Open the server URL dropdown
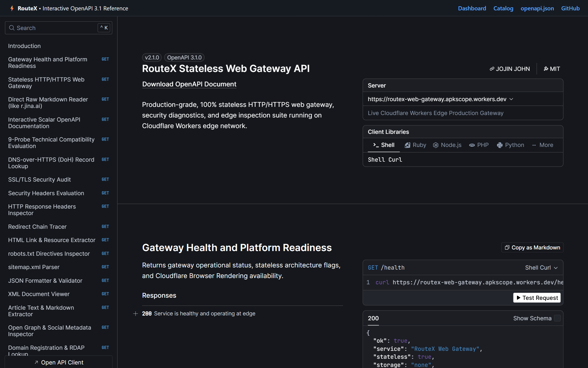Screen dimensions: 588x368 (x=440, y=99)
